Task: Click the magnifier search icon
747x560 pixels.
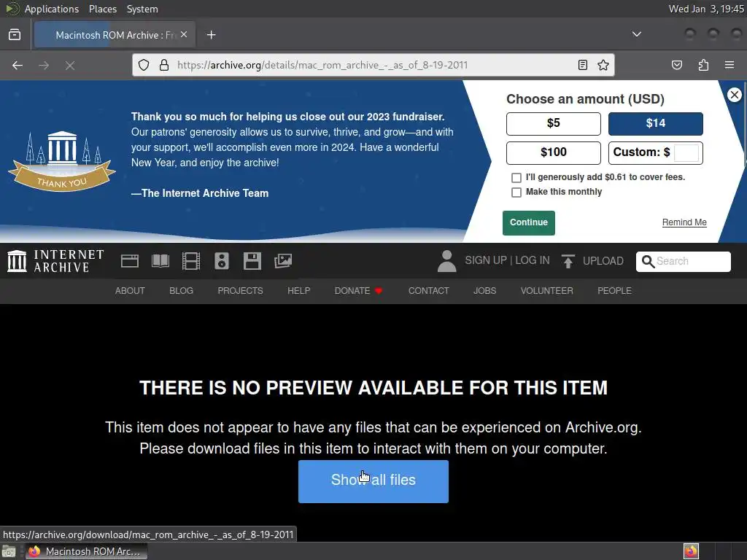Action: tap(648, 262)
